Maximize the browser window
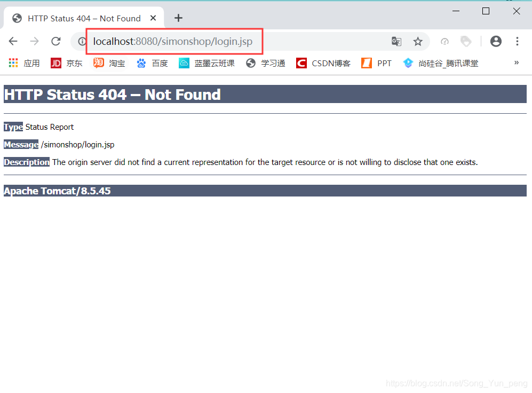The width and height of the screenshot is (532, 393). 486,11
